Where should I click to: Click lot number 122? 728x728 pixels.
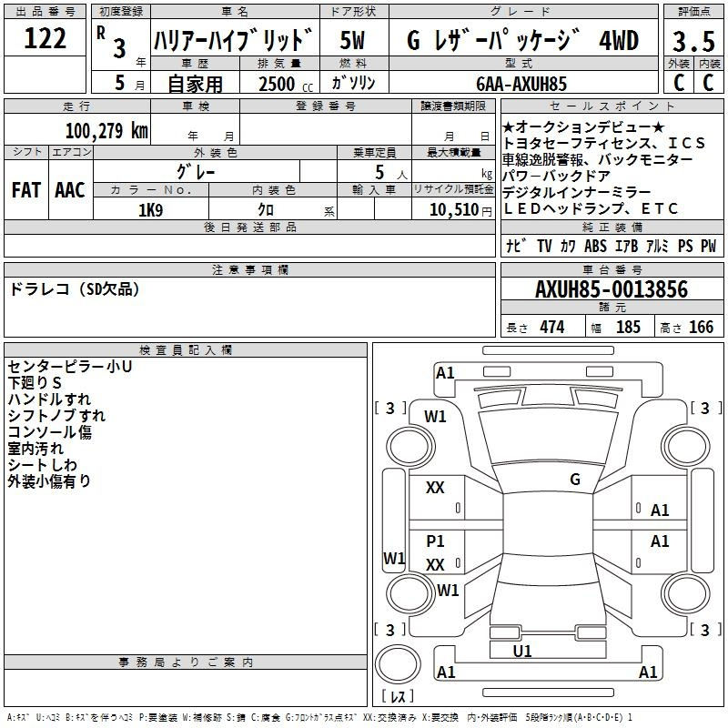tap(45, 39)
